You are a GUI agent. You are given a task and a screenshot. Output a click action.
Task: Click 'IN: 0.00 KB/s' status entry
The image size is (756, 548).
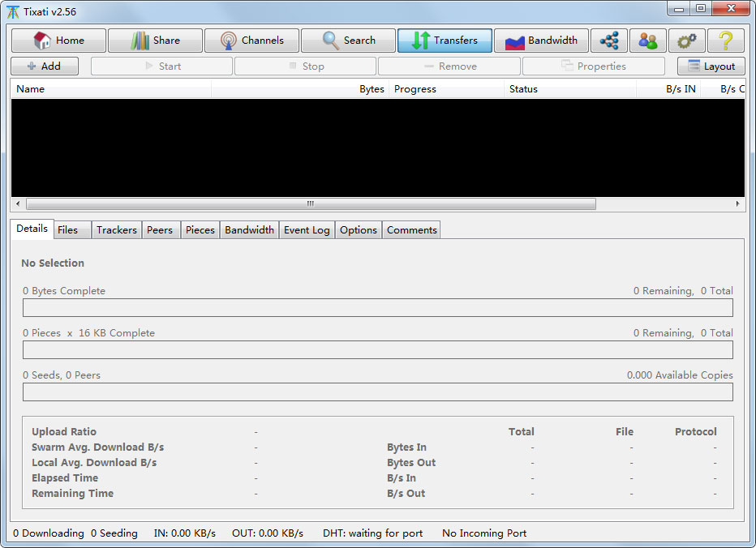[x=185, y=533]
